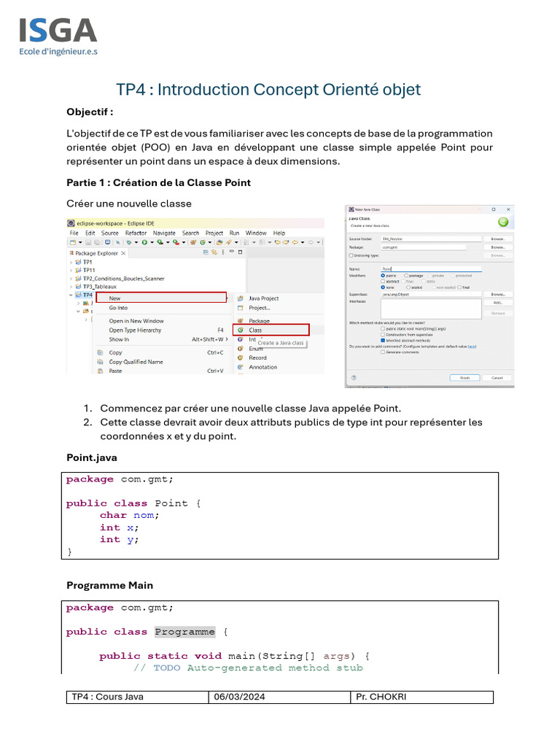Click the help question mark in New Java Class dialog
This screenshot has width=560, height=747.
pyautogui.click(x=354, y=377)
